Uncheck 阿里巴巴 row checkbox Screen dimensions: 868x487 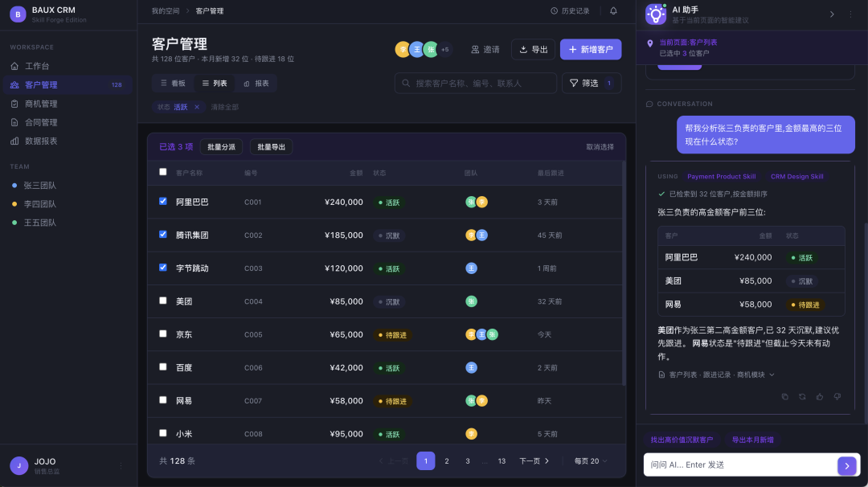click(x=162, y=202)
